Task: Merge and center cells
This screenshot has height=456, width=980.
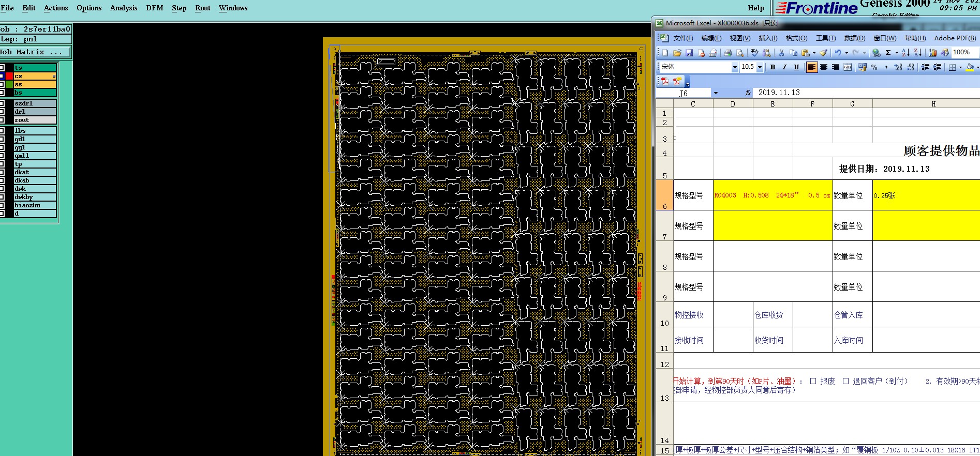Action: click(x=848, y=67)
